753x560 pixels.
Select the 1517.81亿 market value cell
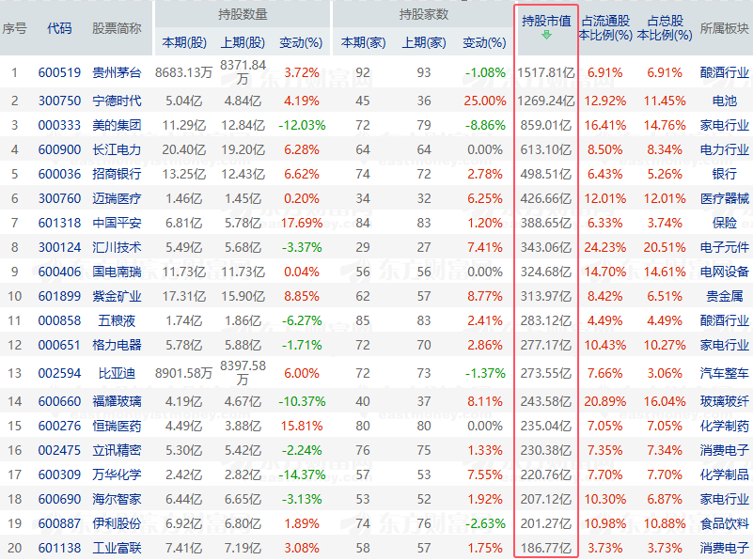(546, 73)
